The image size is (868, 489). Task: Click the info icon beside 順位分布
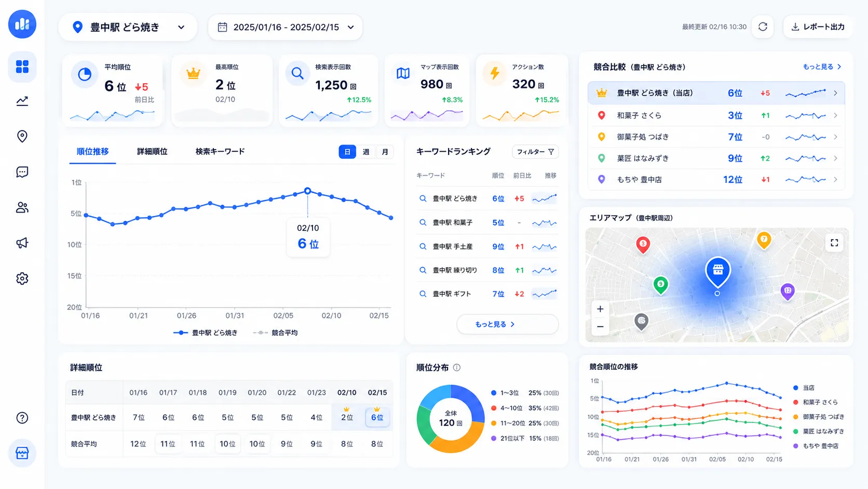pos(457,367)
